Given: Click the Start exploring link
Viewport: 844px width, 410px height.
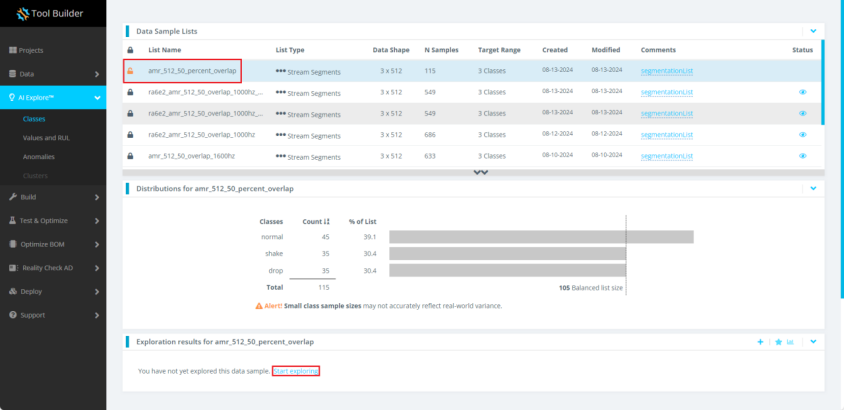Looking at the screenshot, I should 296,371.
